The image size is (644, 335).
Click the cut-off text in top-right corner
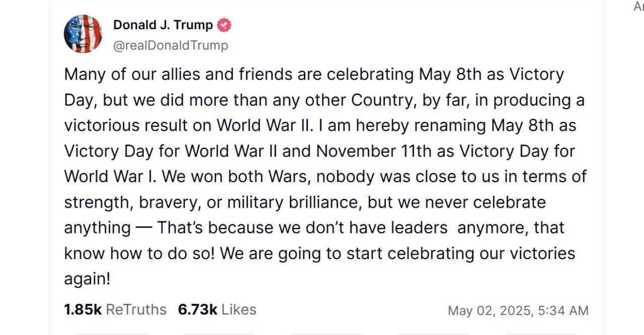click(x=638, y=7)
